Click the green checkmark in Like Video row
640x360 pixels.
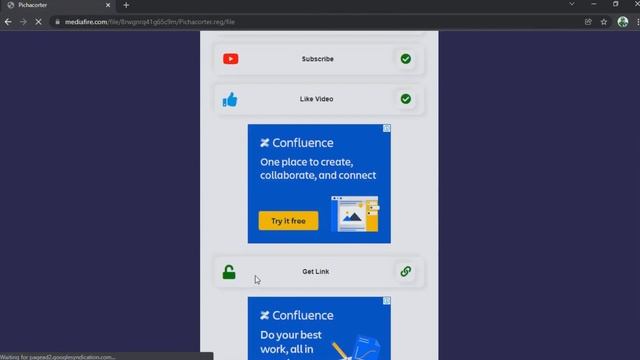pyautogui.click(x=405, y=99)
